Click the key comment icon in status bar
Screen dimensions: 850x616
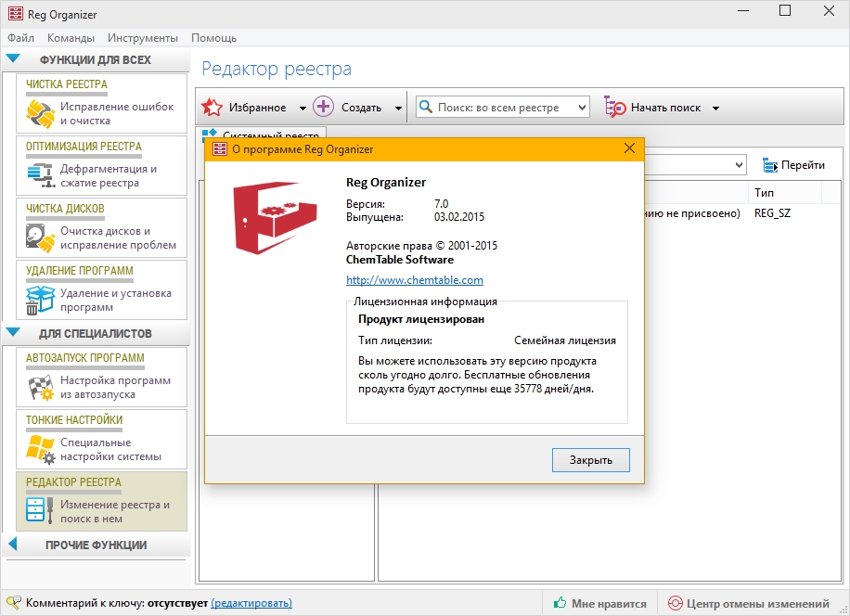(x=13, y=602)
